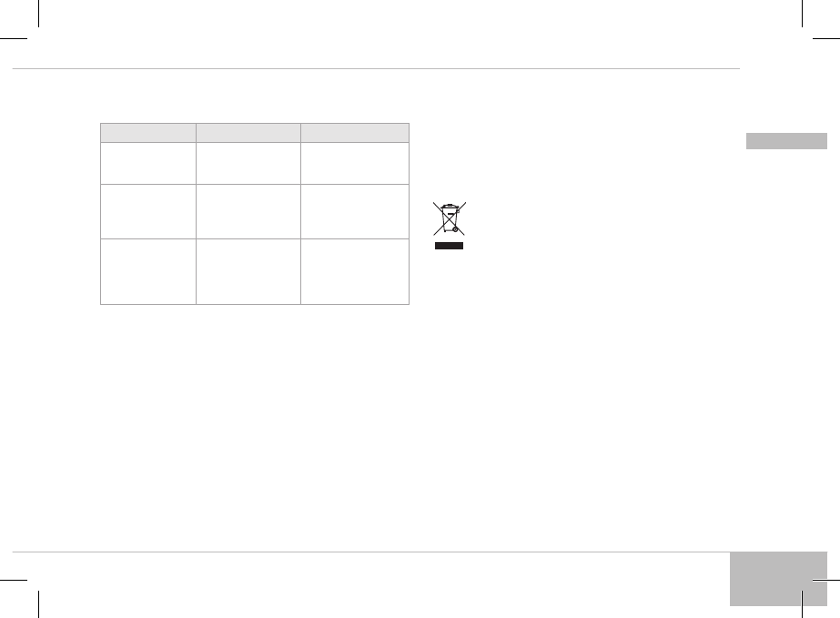Screen dimensions: 840x618
Task: Select the last header cell of the table
Action: tap(355, 132)
